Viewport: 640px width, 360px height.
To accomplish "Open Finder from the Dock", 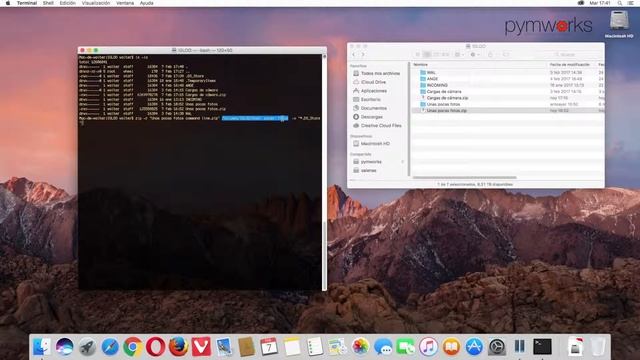I will pyautogui.click(x=42, y=347).
